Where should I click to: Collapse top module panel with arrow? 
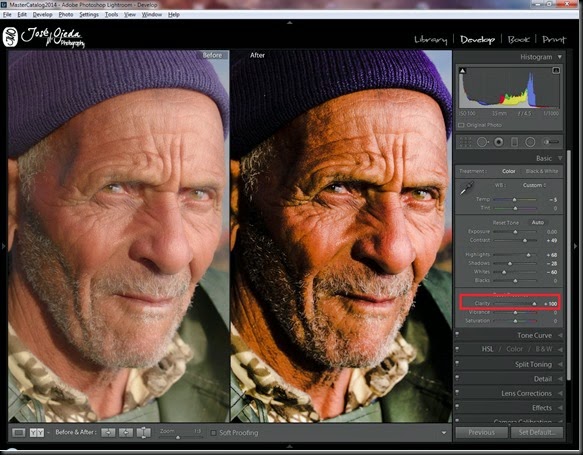click(x=290, y=23)
